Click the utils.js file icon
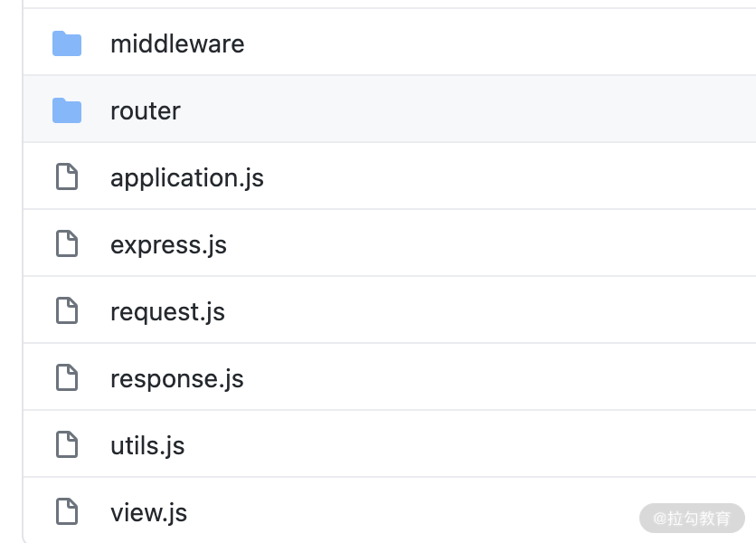Screen dimensions: 756x543 click(x=67, y=444)
